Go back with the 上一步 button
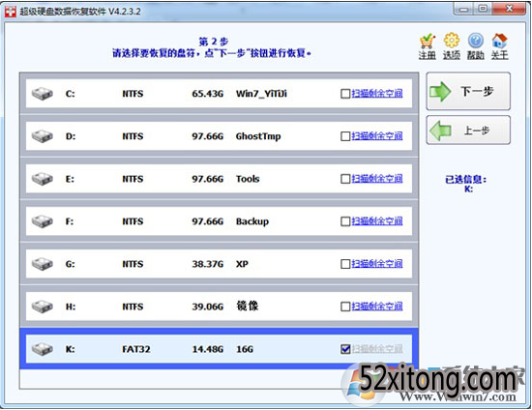The height and width of the screenshot is (410, 532). (x=468, y=131)
